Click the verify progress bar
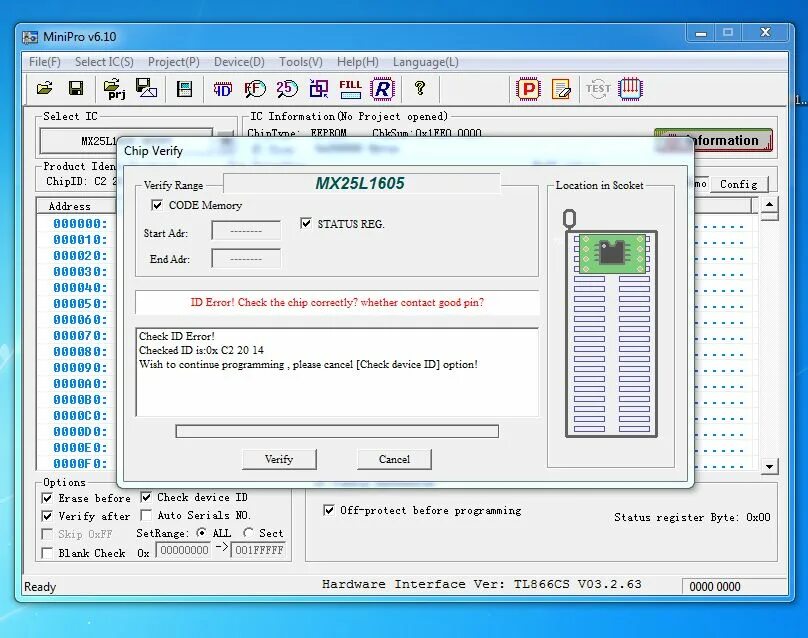Screen dimensions: 808x638 tap(337, 431)
